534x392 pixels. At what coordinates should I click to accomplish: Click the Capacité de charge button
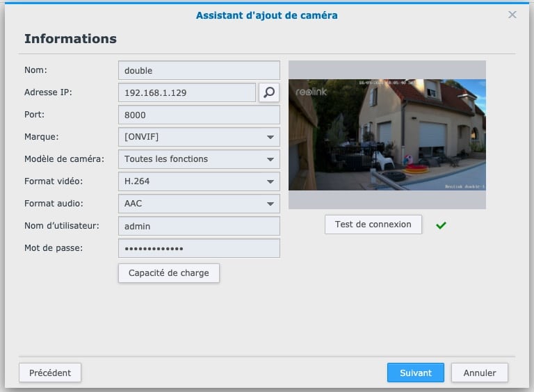(x=169, y=273)
